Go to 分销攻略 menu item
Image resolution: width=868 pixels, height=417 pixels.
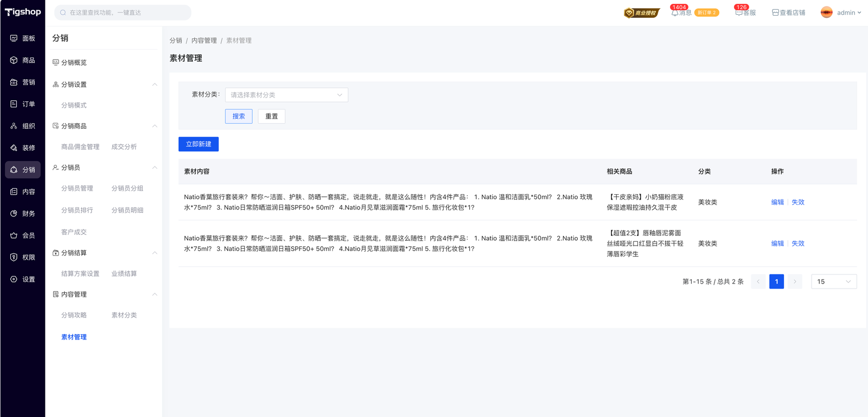click(x=74, y=315)
